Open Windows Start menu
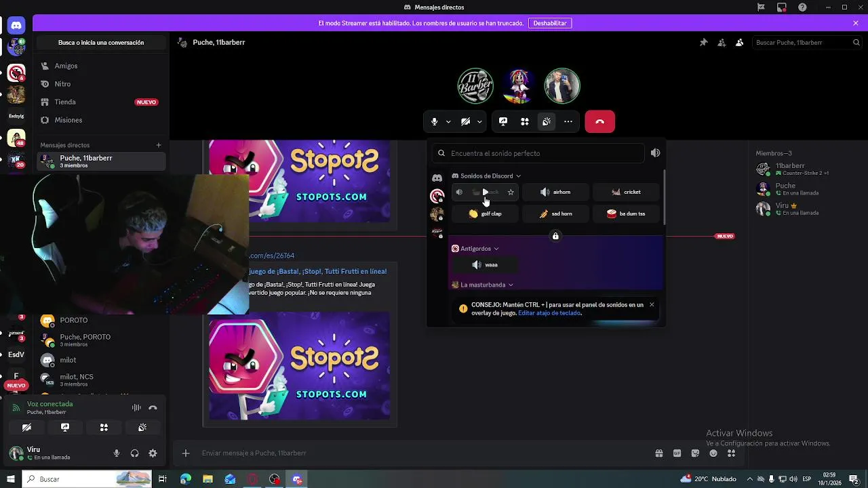 coord(11,479)
